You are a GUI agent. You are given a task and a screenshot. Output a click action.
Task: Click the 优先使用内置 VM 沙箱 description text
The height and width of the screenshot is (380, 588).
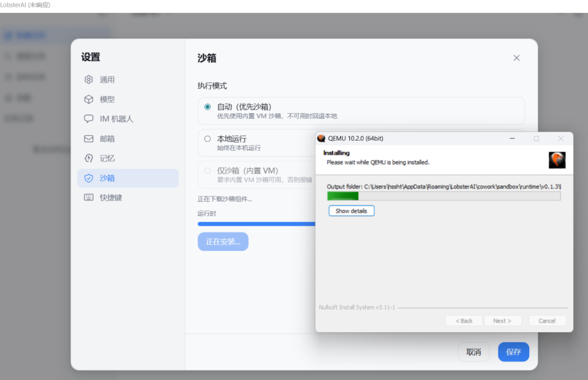click(x=277, y=116)
